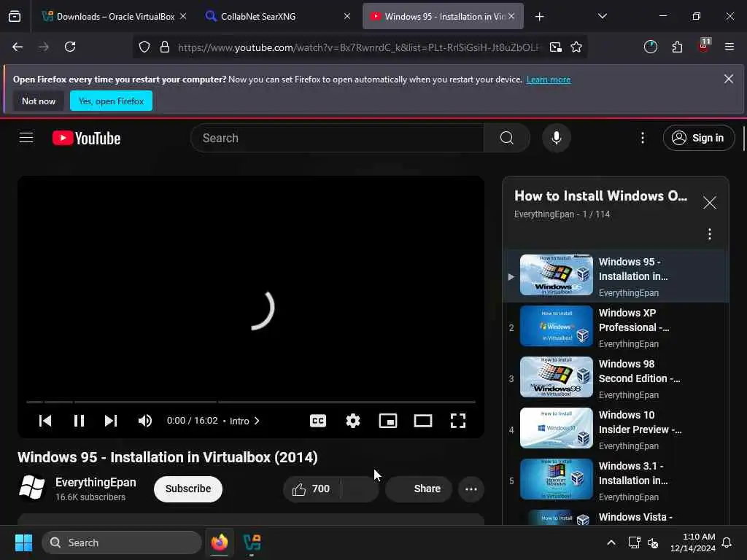Share this video

click(418, 489)
